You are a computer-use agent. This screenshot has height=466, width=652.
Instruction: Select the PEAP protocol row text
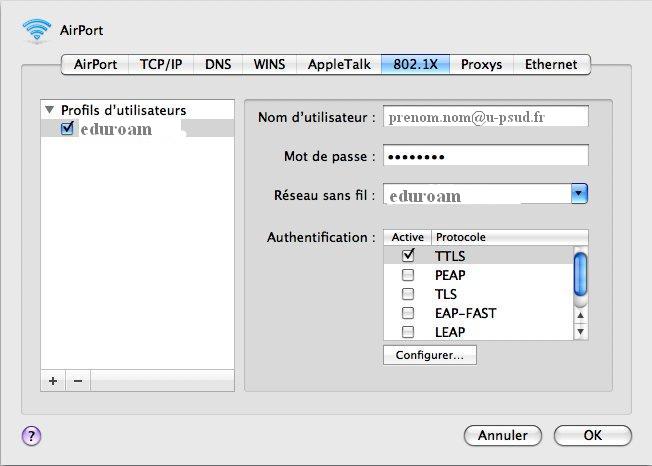[x=450, y=275]
